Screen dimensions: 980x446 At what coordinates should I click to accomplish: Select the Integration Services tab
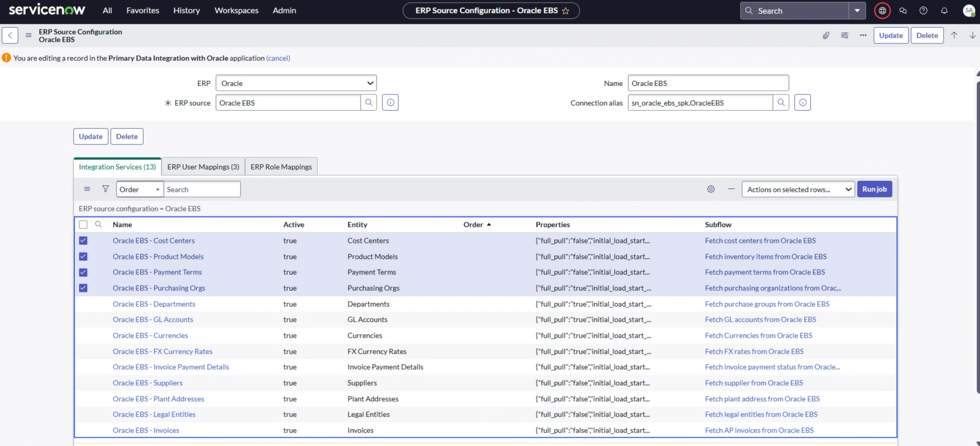tap(117, 167)
